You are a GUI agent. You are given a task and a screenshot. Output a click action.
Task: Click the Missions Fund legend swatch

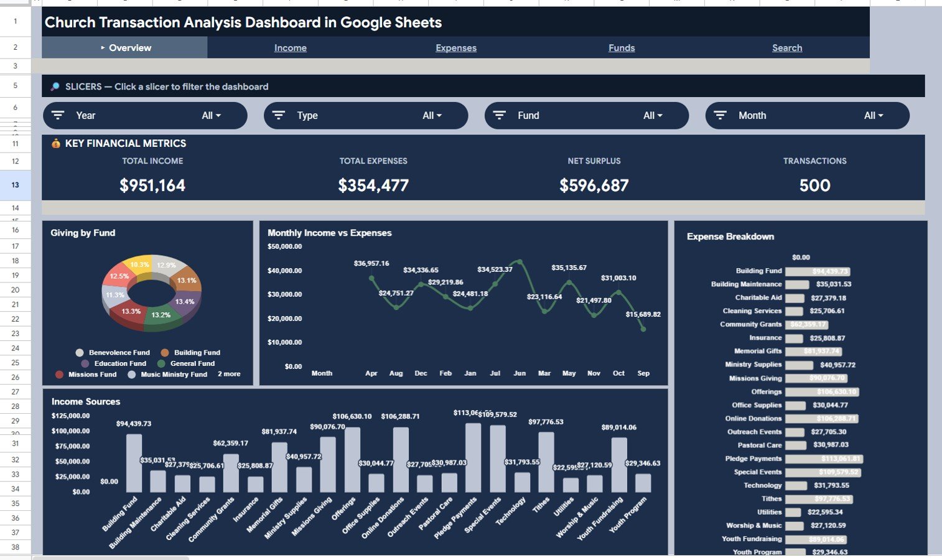(59, 375)
